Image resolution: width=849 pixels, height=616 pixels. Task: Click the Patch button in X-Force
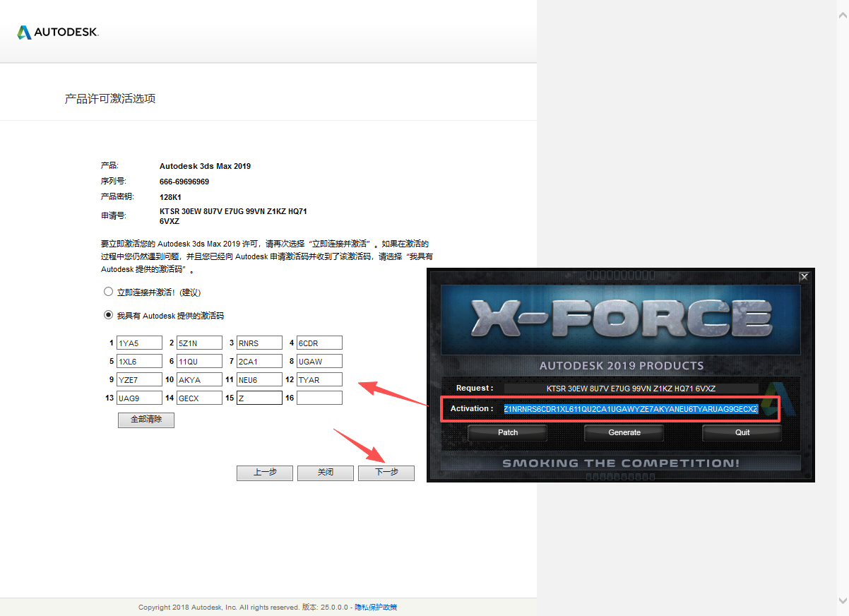pos(508,432)
